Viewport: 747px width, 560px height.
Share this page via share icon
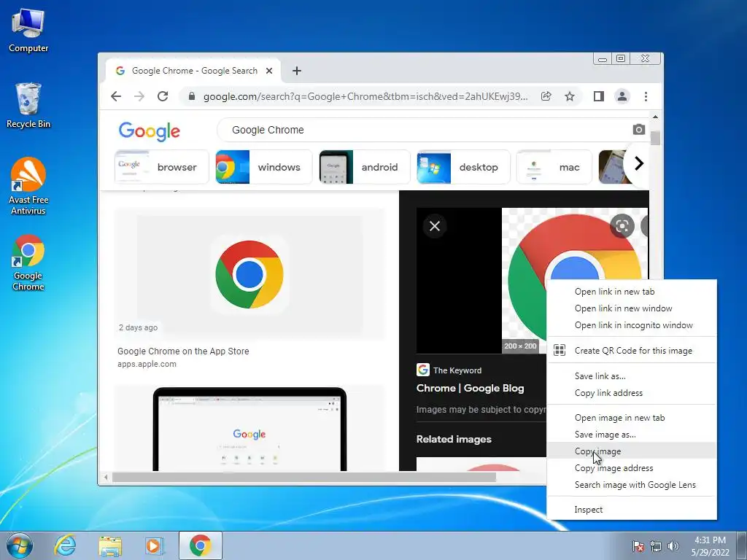546,96
